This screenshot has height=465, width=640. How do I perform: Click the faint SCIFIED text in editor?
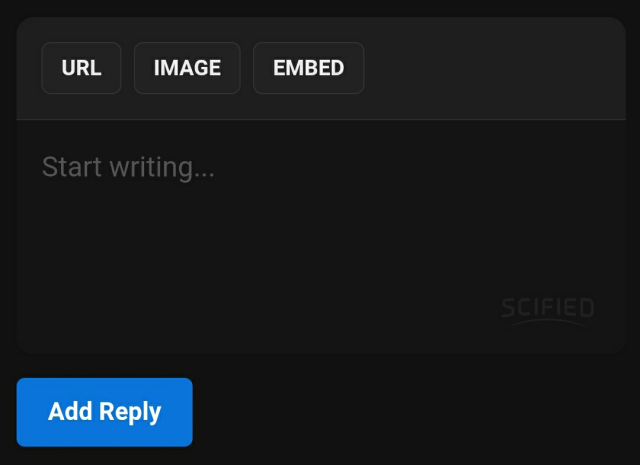pyautogui.click(x=547, y=307)
